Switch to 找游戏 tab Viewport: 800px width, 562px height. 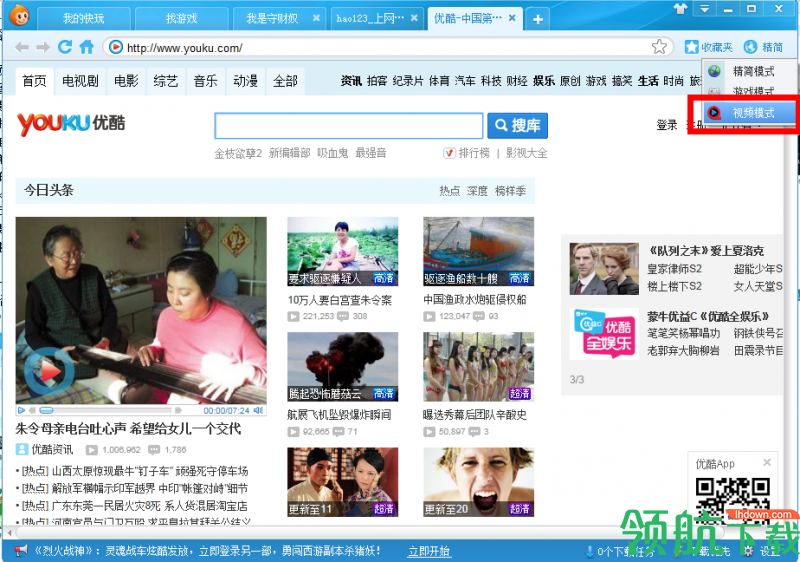click(x=181, y=19)
